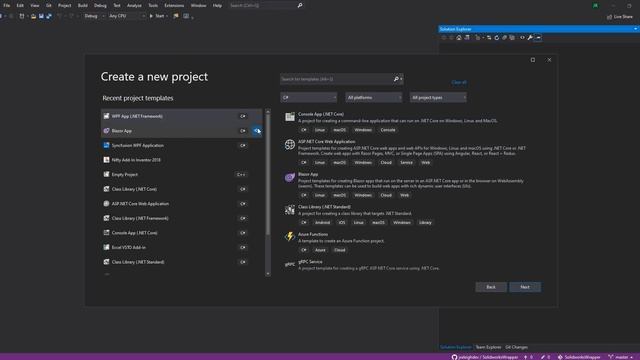Screen dimensions: 640x360
Task: Open the All project types dropdown
Action: click(x=438, y=98)
